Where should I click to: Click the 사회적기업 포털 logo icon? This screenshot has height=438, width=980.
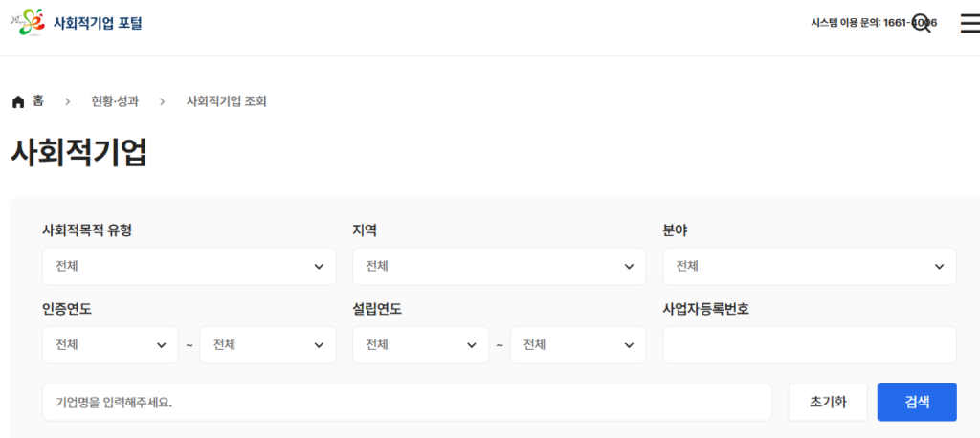(27, 22)
